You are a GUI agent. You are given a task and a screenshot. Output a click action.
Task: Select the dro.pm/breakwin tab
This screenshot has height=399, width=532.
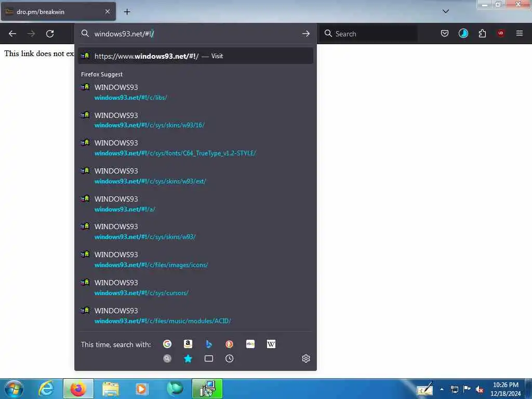click(58, 11)
